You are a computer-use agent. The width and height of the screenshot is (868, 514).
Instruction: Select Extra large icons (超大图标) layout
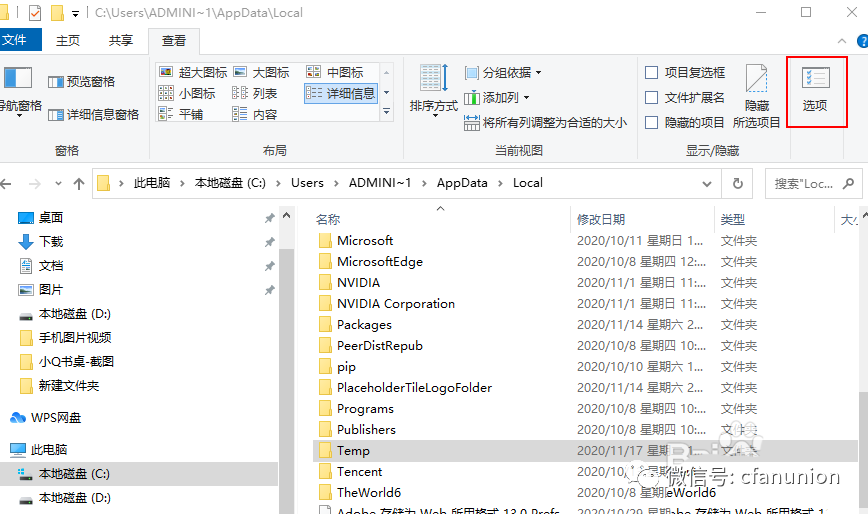coord(193,72)
